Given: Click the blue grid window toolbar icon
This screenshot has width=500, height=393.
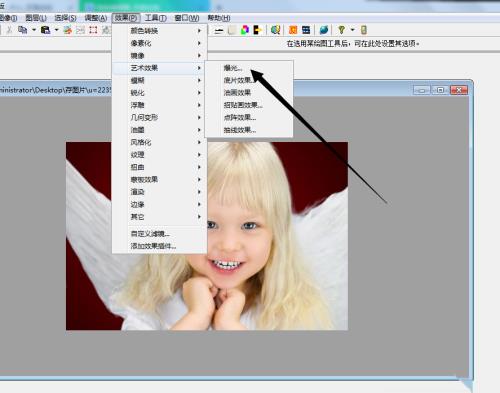Looking at the screenshot, I should pos(306,30).
